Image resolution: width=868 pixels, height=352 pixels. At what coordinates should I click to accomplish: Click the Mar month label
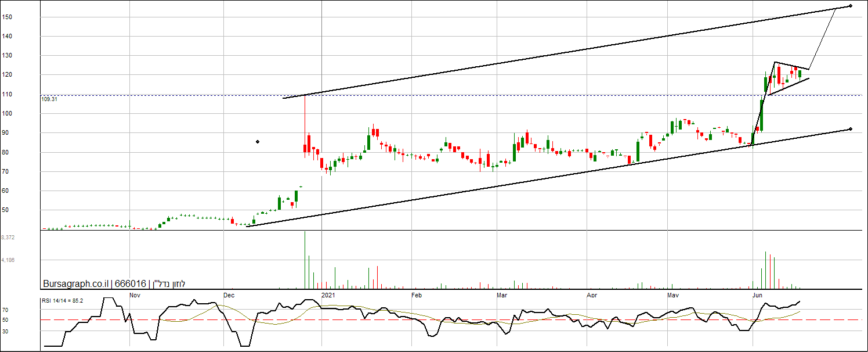[502, 295]
